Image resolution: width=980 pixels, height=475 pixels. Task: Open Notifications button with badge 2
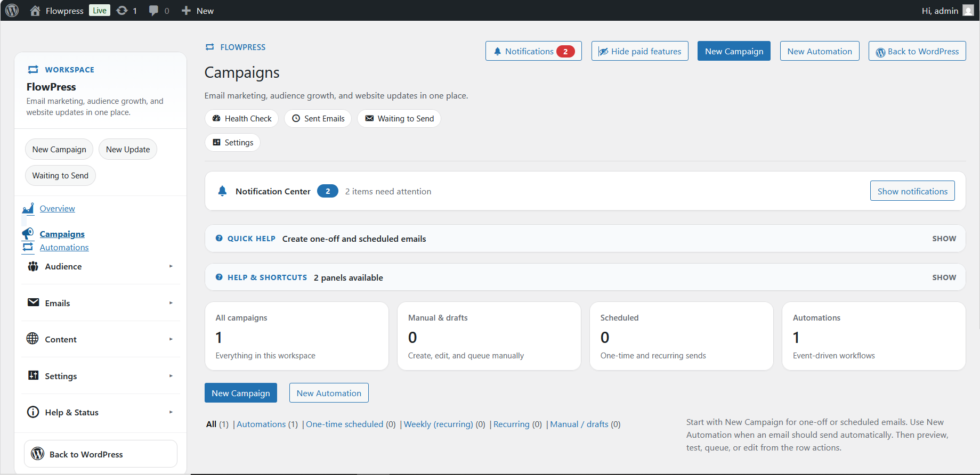pos(533,51)
